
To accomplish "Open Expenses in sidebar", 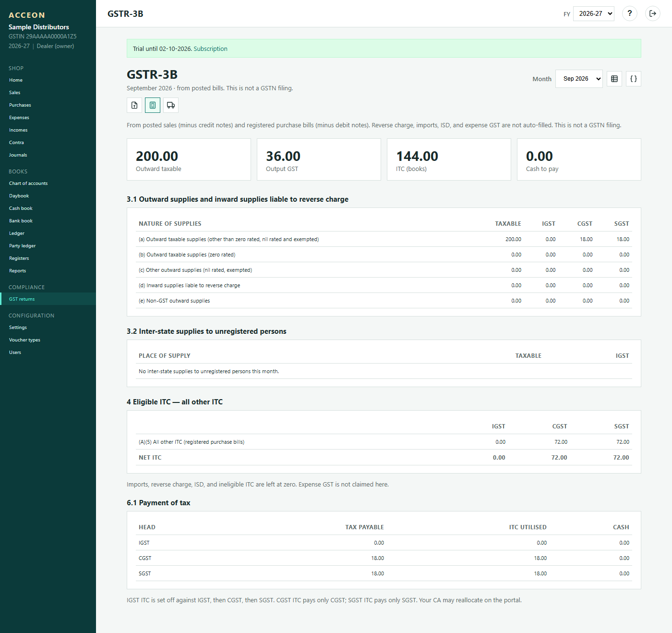I will point(19,118).
